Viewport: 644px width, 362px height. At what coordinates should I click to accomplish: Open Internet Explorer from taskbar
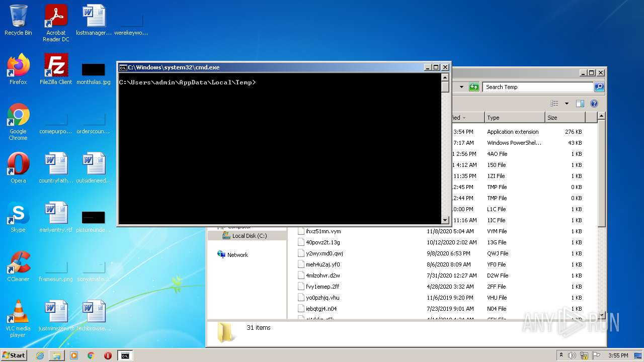coord(40,355)
